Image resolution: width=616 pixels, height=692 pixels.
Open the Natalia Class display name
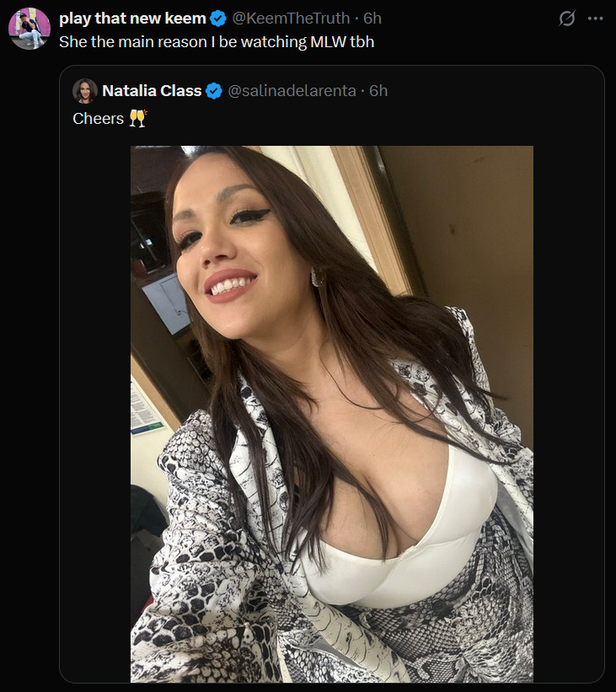152,91
